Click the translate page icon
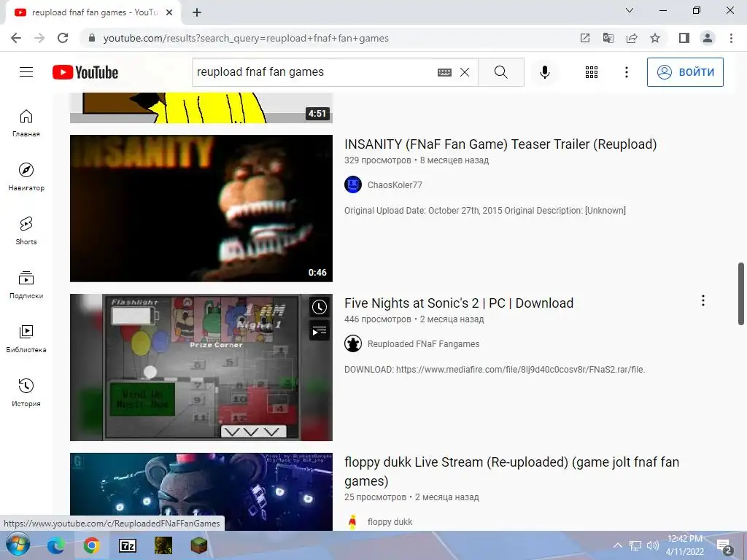This screenshot has height=560, width=747. tap(608, 38)
